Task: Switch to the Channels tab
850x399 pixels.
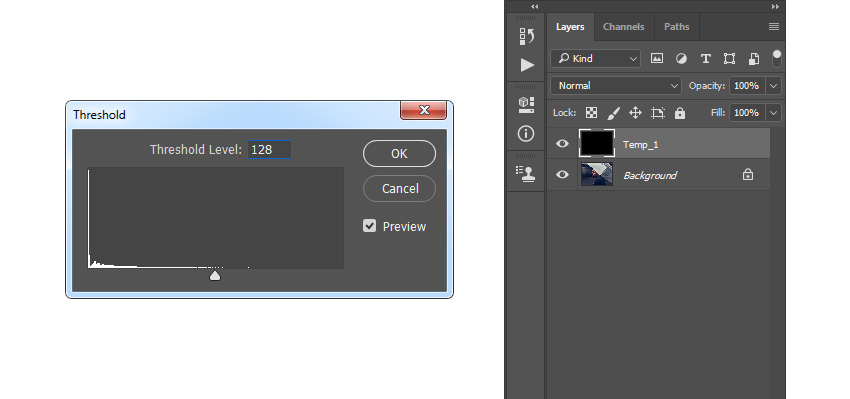Action: click(623, 27)
